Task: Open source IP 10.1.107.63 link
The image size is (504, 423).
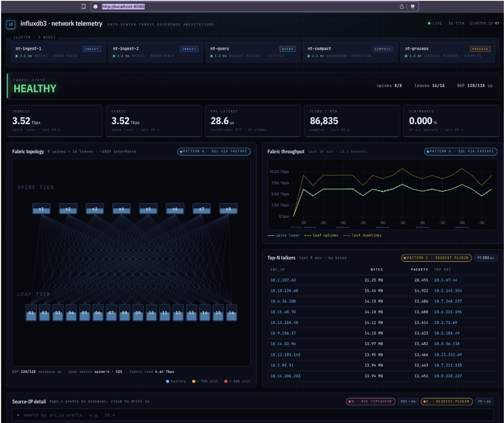Action: click(x=283, y=280)
